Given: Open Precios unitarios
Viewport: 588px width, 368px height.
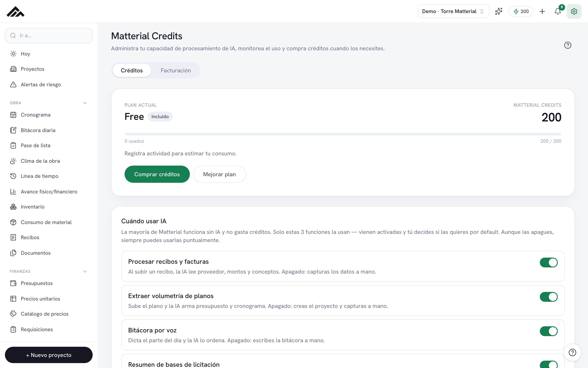Looking at the screenshot, I should 49,299.
